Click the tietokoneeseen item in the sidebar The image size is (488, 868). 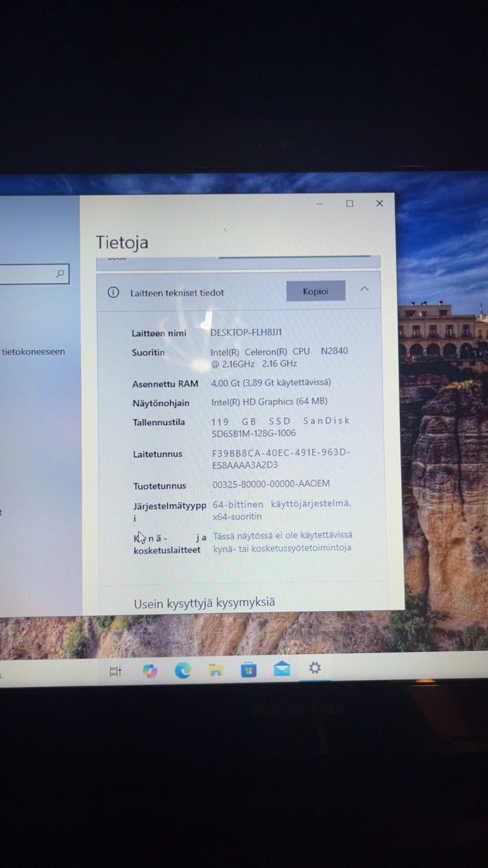[x=34, y=351]
